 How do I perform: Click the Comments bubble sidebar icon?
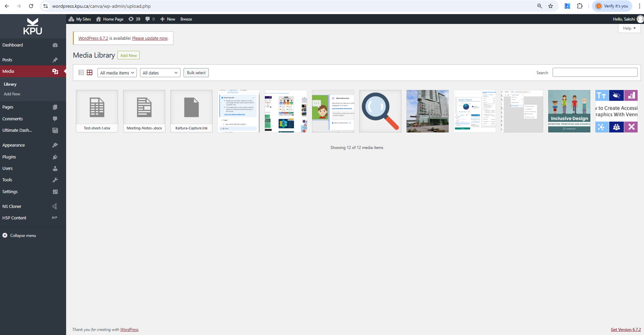point(55,119)
